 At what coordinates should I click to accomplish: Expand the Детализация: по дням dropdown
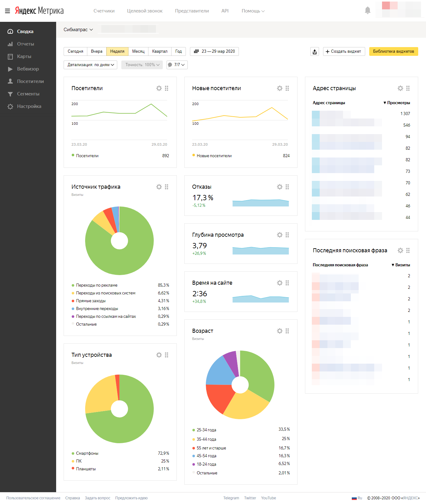click(90, 65)
